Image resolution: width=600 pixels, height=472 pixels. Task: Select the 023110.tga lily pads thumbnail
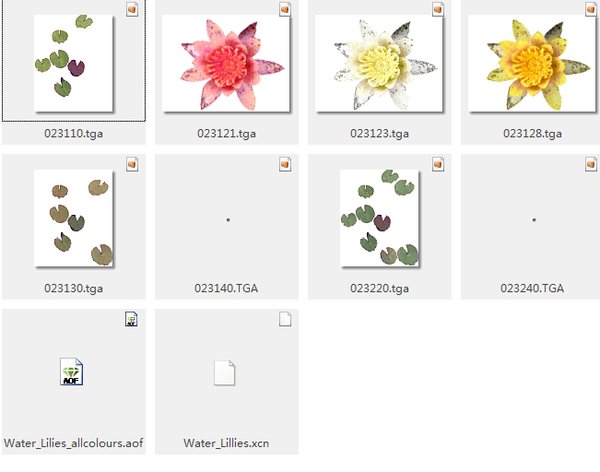(x=73, y=64)
